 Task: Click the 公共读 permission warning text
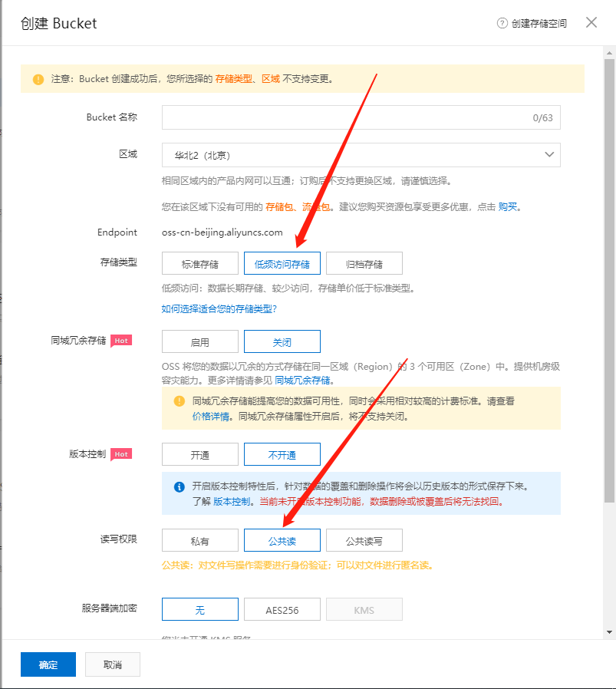point(298,565)
